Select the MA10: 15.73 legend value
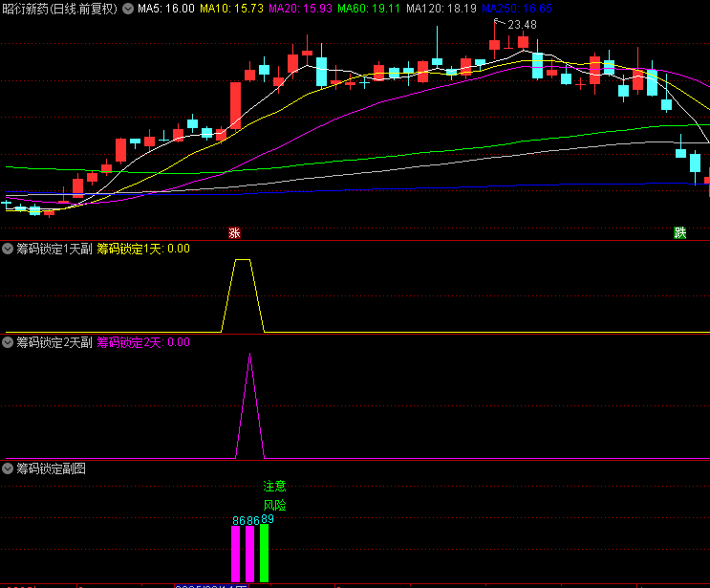 click(231, 9)
